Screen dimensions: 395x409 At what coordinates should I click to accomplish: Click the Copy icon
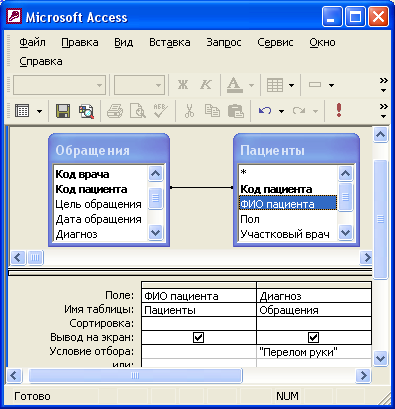tap(212, 111)
